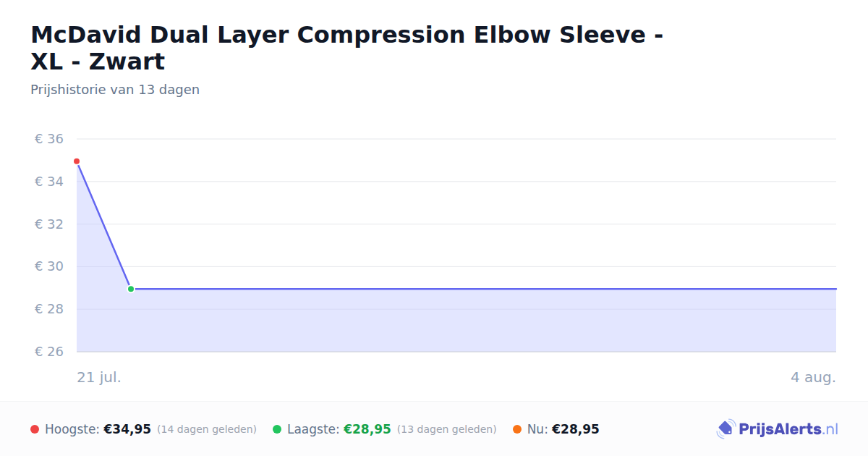
Task: Click the Prijshistorie van 13 dagen subtitle
Action: pyautogui.click(x=115, y=90)
